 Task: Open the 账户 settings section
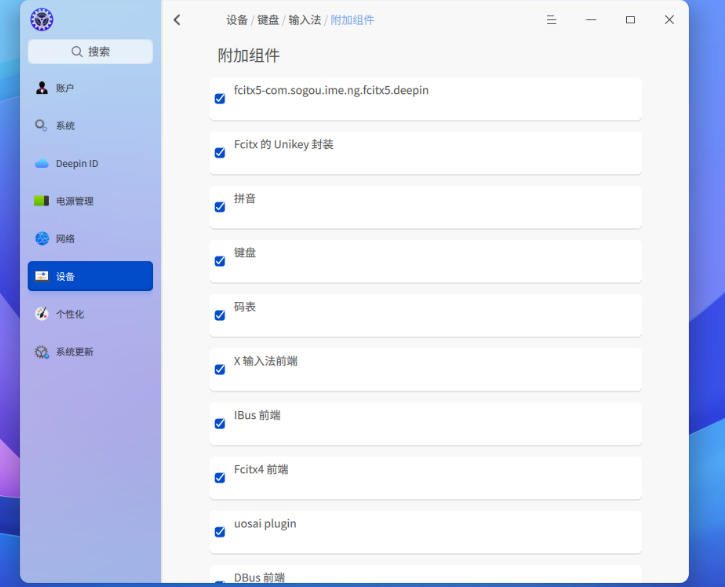90,88
